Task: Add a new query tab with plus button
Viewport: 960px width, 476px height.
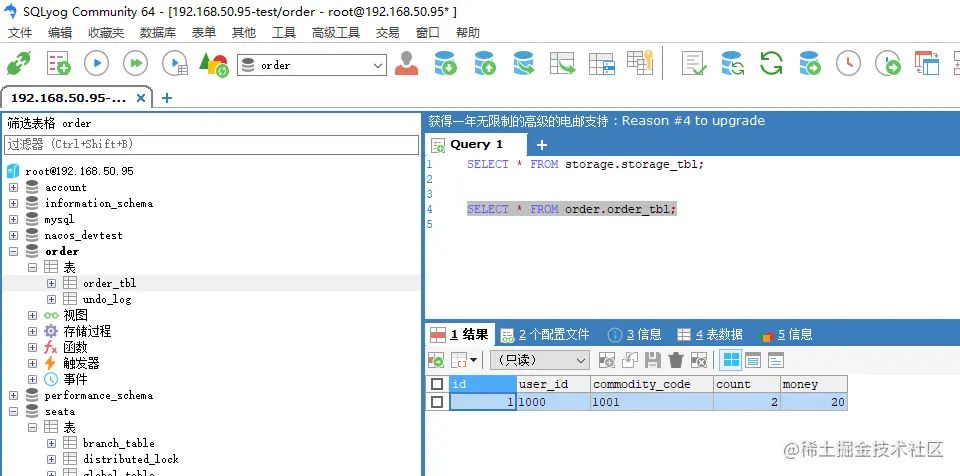Action: (x=541, y=145)
